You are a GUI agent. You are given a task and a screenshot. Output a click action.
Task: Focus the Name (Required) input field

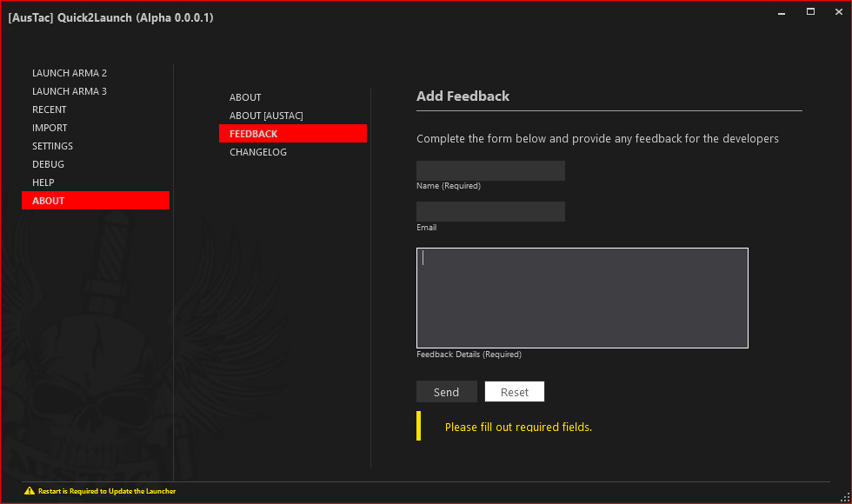pyautogui.click(x=490, y=170)
